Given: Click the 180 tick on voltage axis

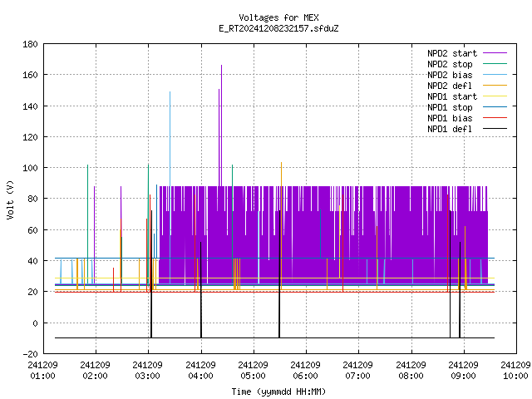Looking at the screenshot, I should coord(30,44).
